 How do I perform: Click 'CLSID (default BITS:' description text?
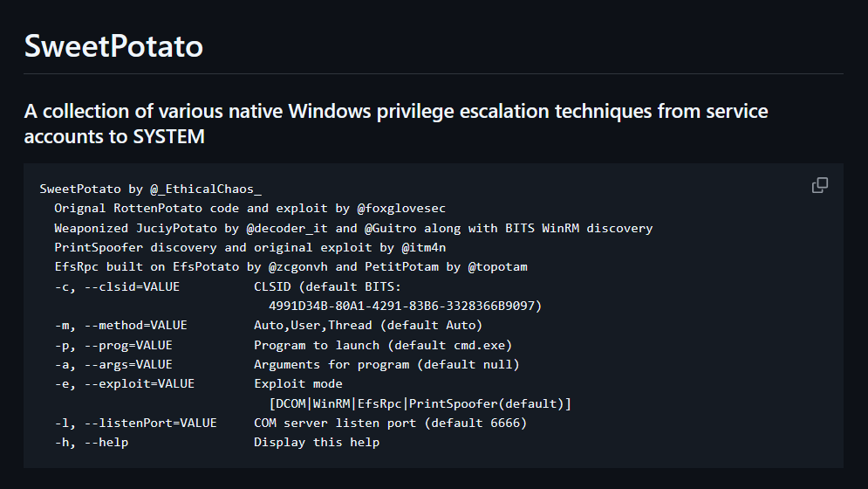click(327, 286)
